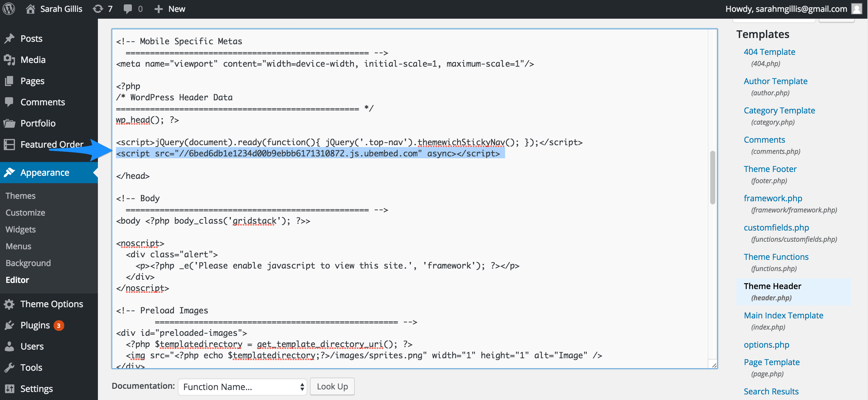This screenshot has width=868, height=400.
Task: Open the Widgets submenu item
Action: tap(21, 229)
